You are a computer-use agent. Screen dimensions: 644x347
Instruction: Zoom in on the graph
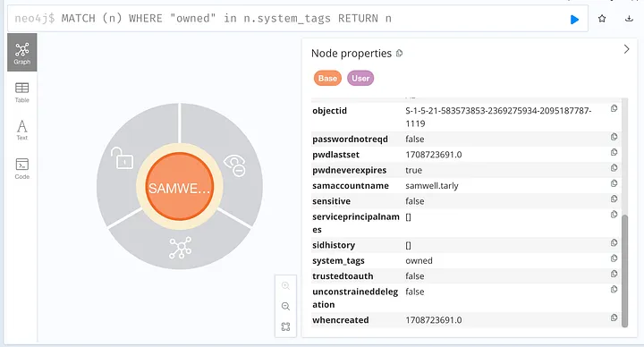[285, 286]
